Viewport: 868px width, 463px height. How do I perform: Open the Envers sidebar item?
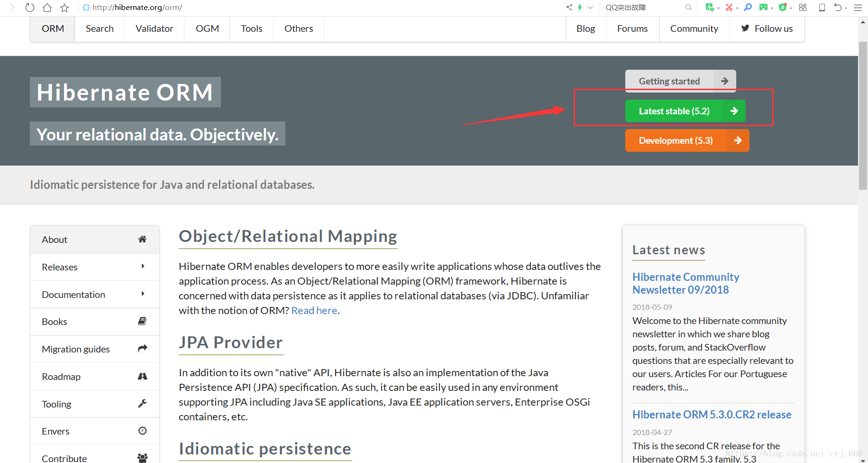pyautogui.click(x=95, y=431)
